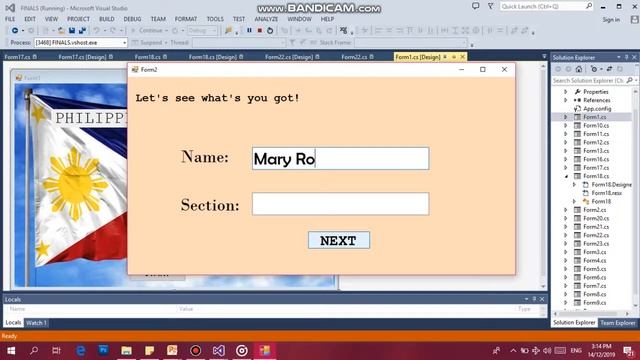Select Form9.cs in Solution Explorer
The image size is (640, 360).
pyautogui.click(x=595, y=303)
